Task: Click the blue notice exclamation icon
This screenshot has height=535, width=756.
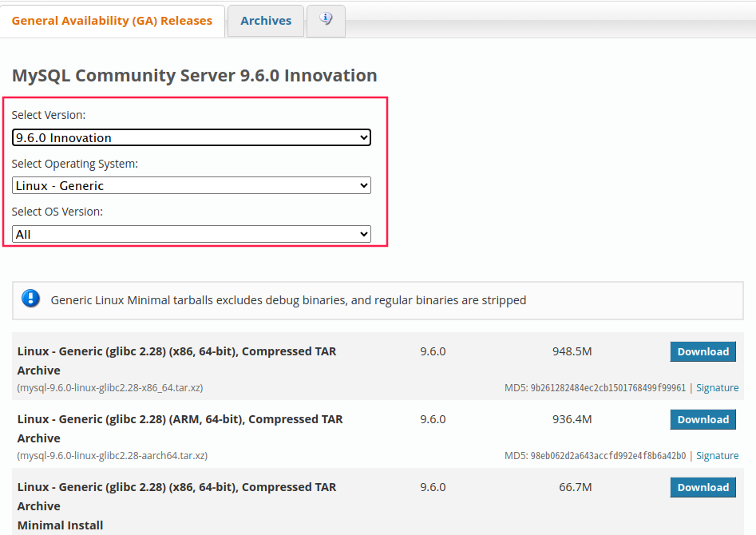Action: [30, 299]
